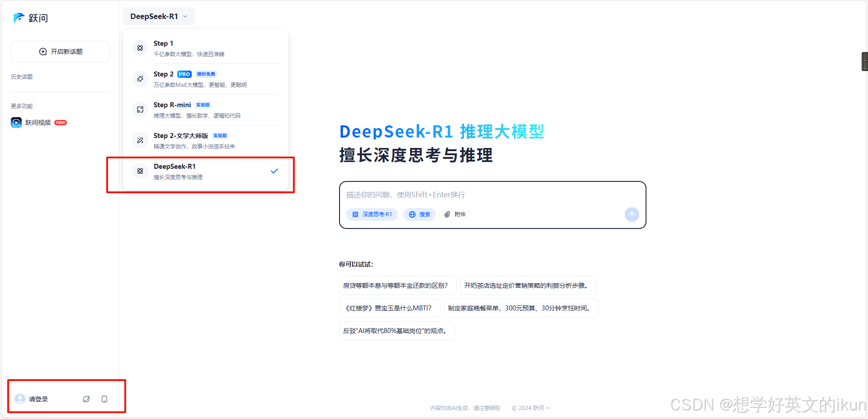Toggle 深度思考·R1 mode
The height and width of the screenshot is (419, 868).
[372, 214]
